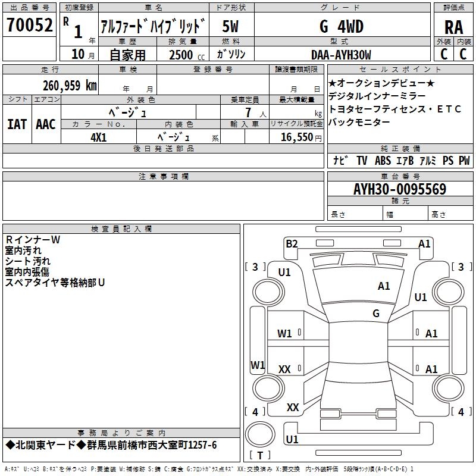The height and width of the screenshot is (476, 476).
Task: Click the PW equipment entry
Action: [x=465, y=160]
